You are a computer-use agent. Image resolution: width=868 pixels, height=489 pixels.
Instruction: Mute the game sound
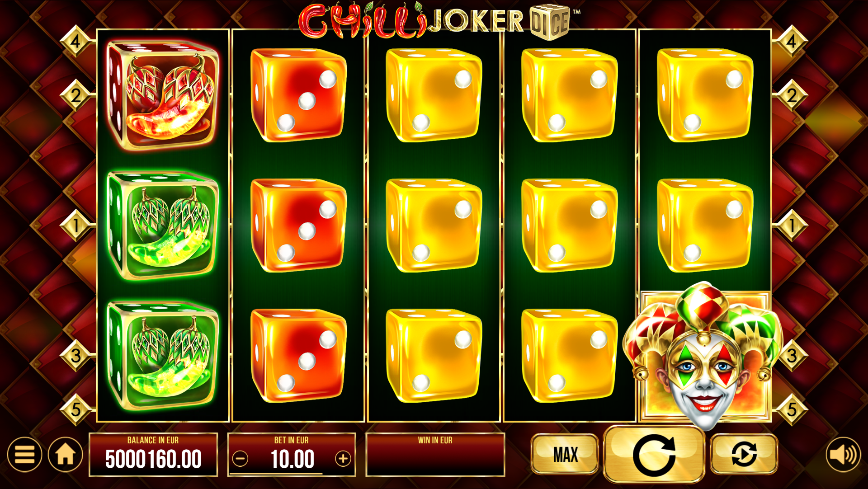pyautogui.click(x=843, y=454)
